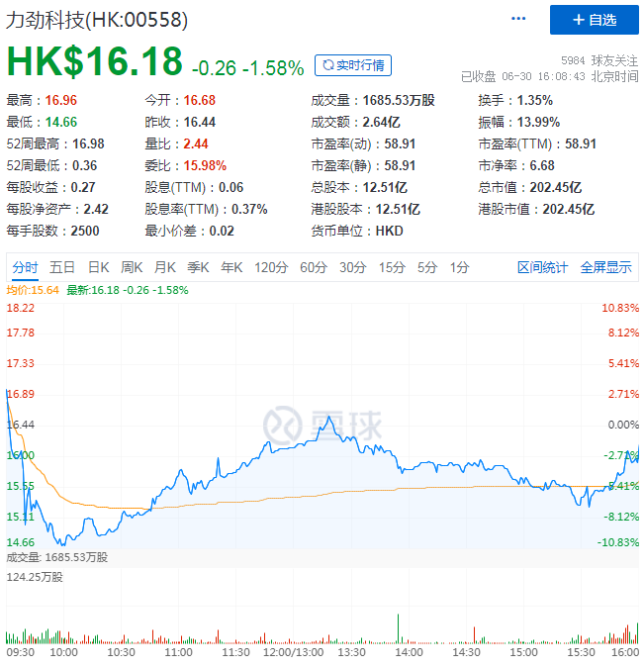Click the 成交量 value 1685.53万股 in stats

pos(399,100)
